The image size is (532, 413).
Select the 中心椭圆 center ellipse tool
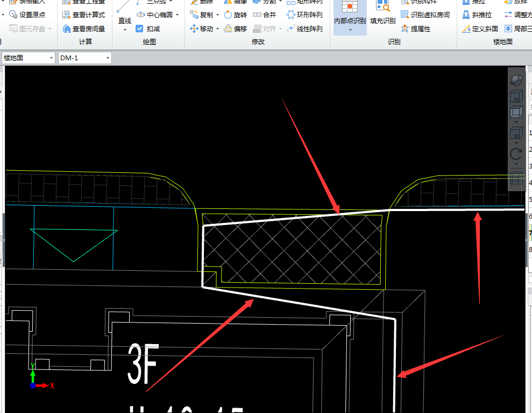pyautogui.click(x=155, y=15)
